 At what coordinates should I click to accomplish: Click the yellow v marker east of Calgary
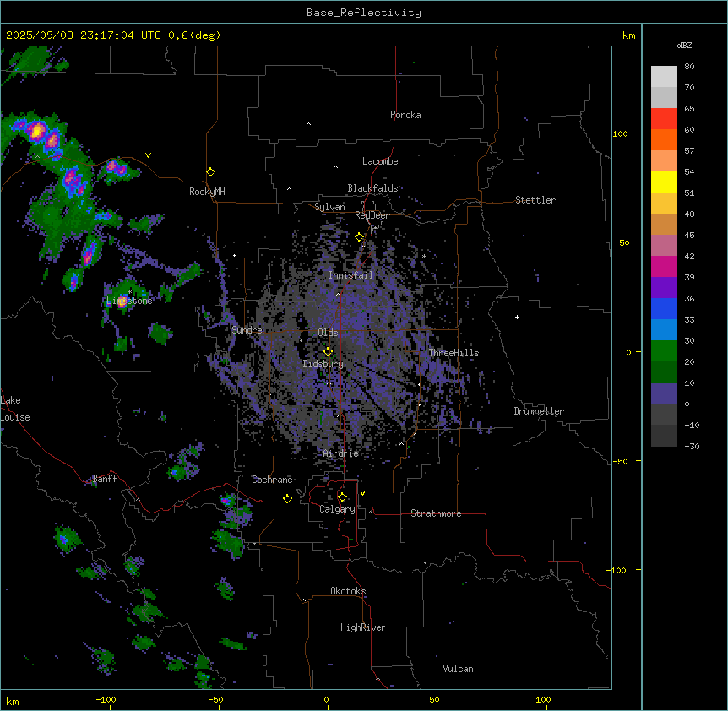[x=362, y=493]
